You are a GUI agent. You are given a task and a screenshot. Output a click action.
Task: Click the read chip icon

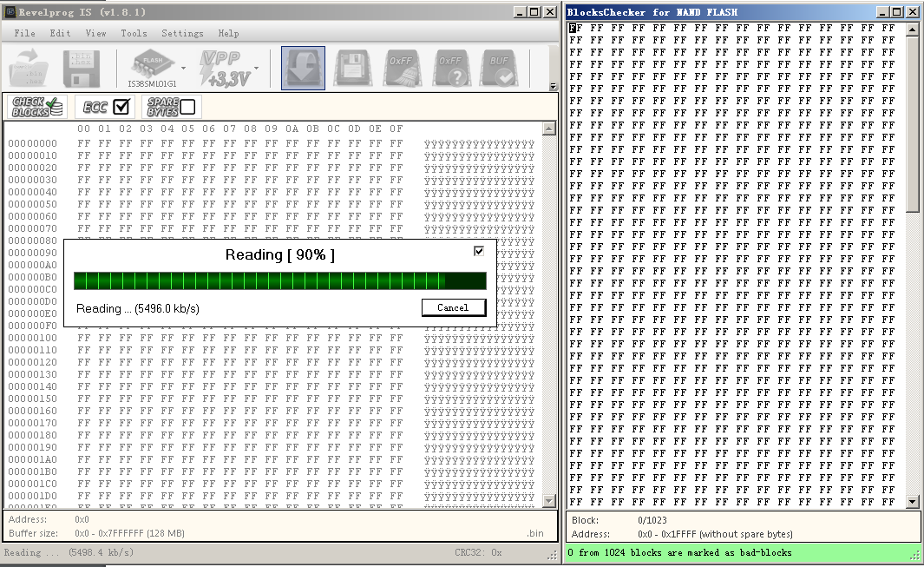pyautogui.click(x=303, y=68)
